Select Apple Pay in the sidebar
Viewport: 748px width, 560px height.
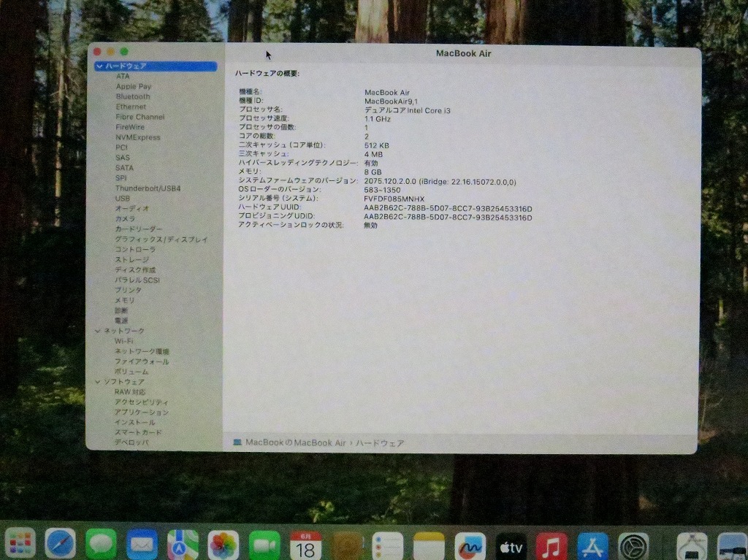(x=134, y=86)
